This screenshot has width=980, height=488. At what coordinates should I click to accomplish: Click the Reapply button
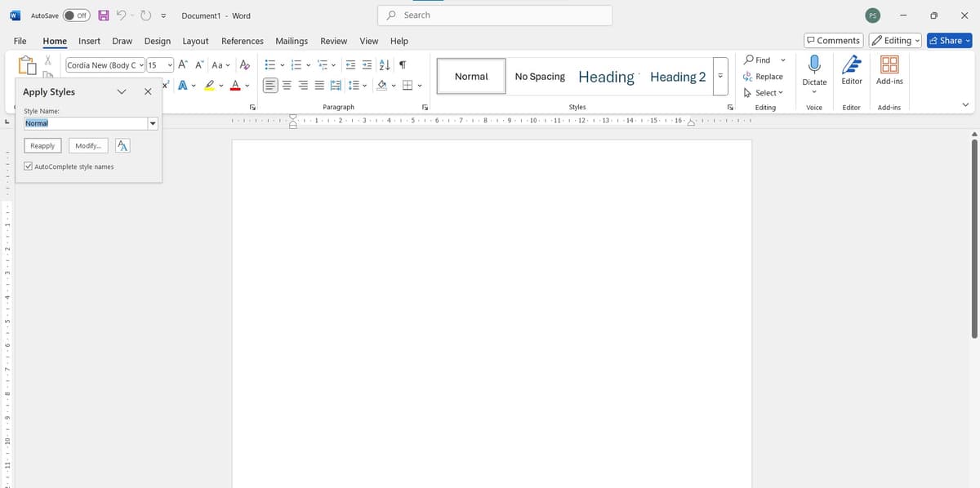click(x=42, y=145)
